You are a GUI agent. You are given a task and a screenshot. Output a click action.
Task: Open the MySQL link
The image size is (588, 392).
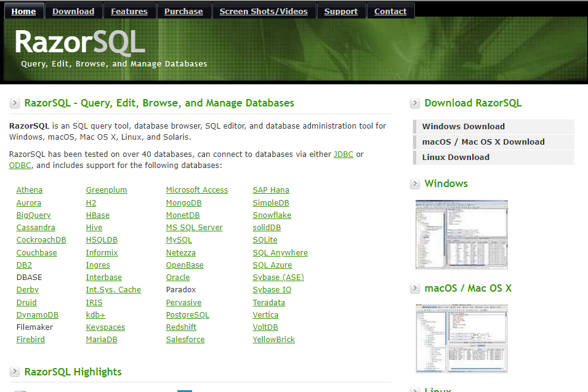179,240
